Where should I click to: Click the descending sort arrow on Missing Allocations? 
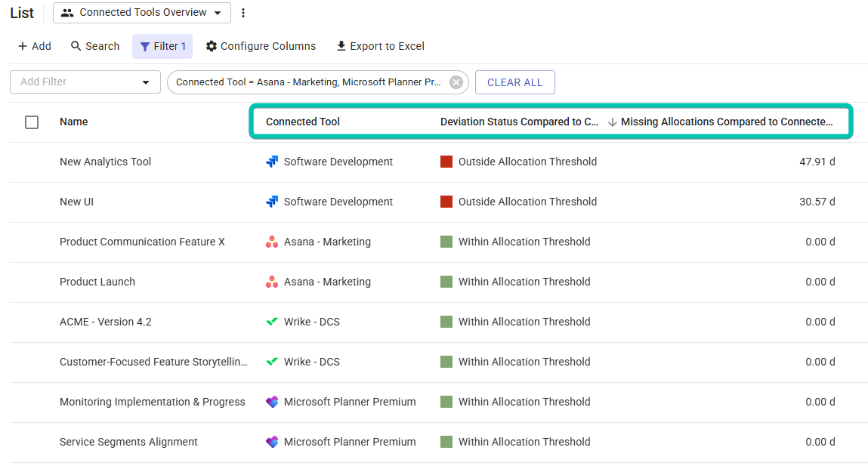pyautogui.click(x=613, y=122)
